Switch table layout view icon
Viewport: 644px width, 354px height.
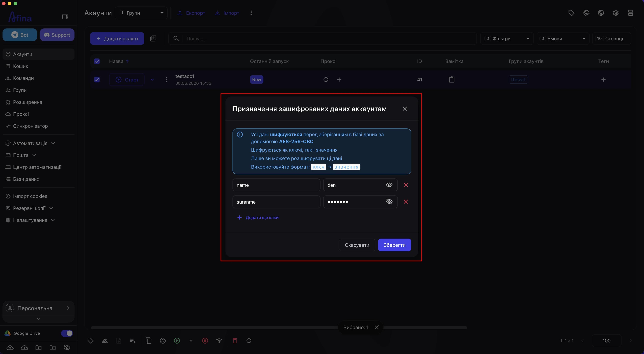click(631, 13)
